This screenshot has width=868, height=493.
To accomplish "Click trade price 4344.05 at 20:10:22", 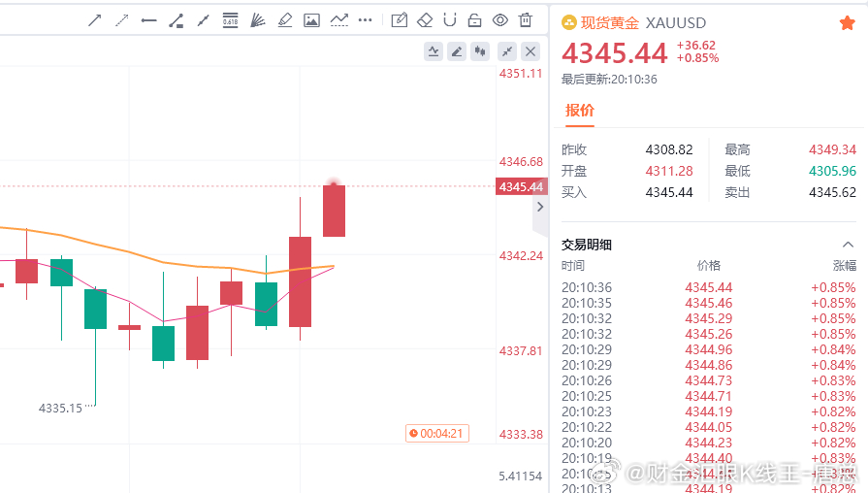I will pos(709,427).
